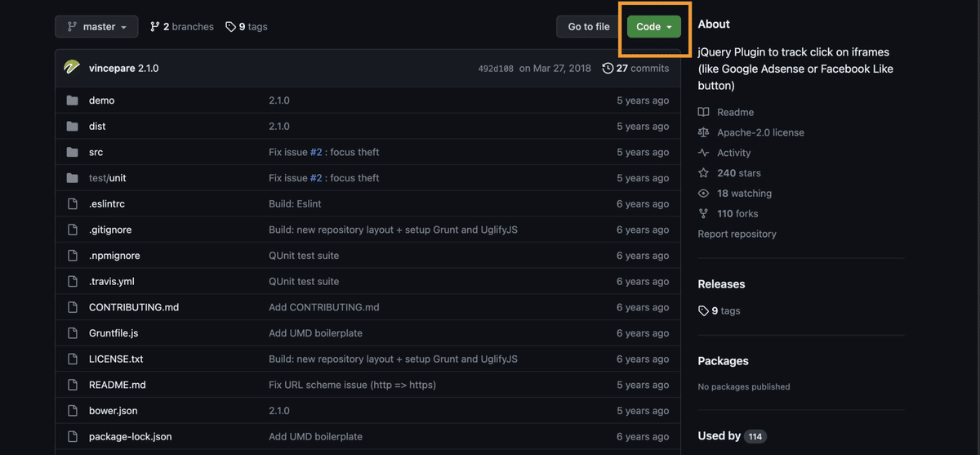Click the scales icon beside license
This screenshot has width=980, height=455.
point(704,132)
